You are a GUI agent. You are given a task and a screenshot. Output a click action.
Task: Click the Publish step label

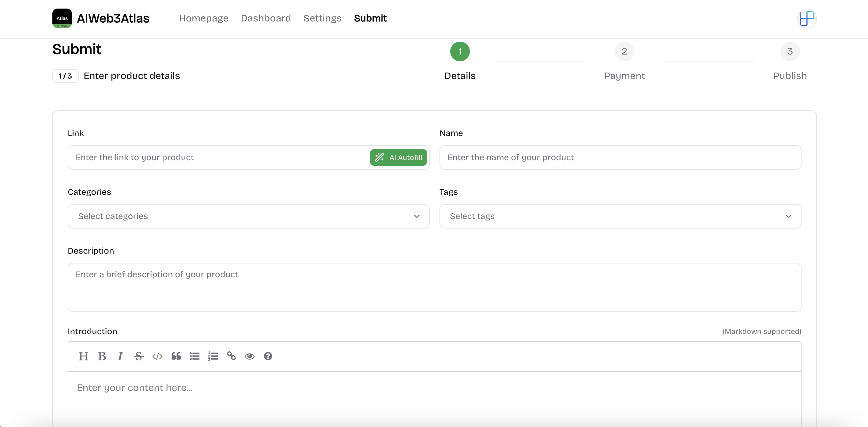790,76
